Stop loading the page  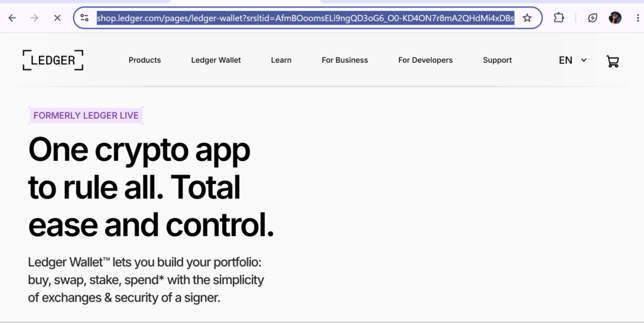[57, 18]
